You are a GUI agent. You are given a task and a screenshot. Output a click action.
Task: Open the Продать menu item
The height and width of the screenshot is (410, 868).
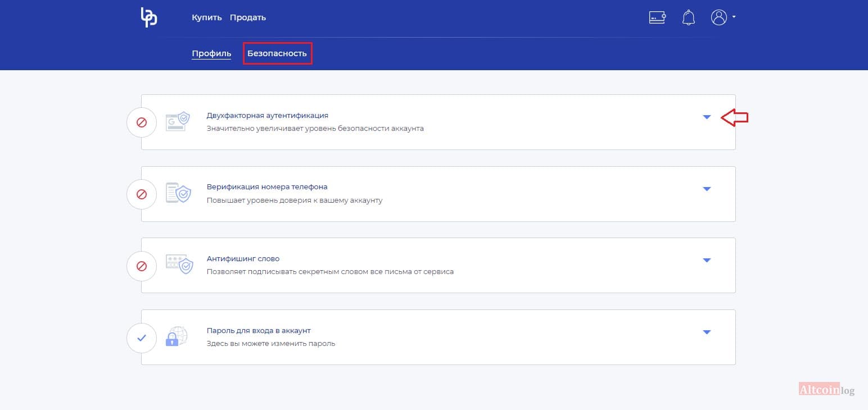click(x=248, y=17)
